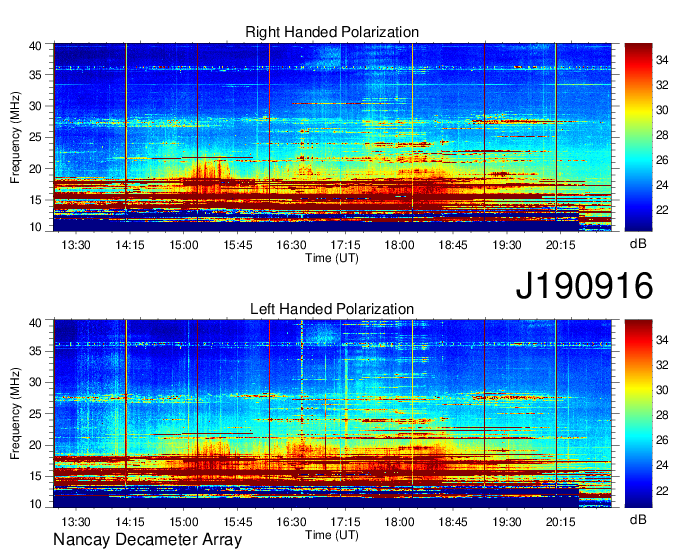Click the 22 value on Left Handed color bar

pyautogui.click(x=662, y=490)
